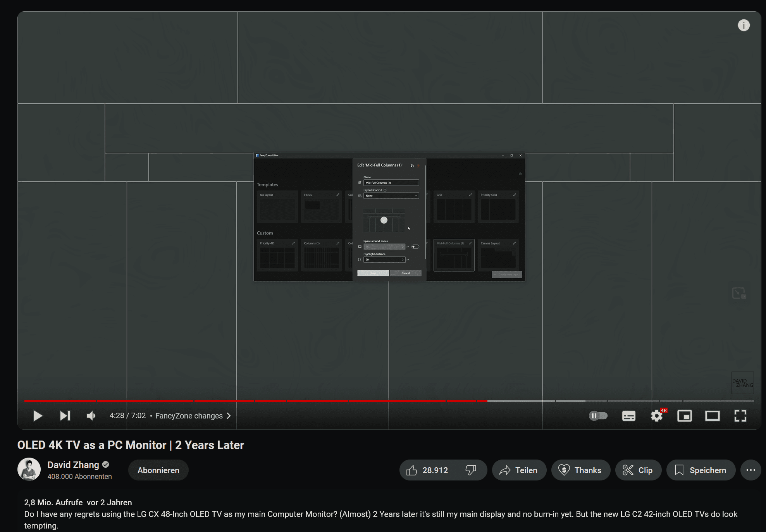This screenshot has height=532, width=766.
Task: Mute the video volume
Action: click(x=91, y=416)
